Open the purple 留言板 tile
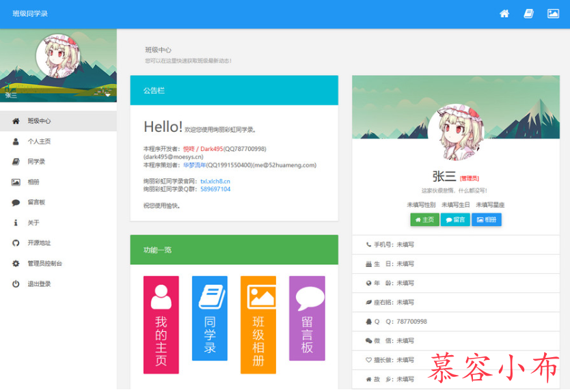Screen dimensions: 570x392 point(307,318)
